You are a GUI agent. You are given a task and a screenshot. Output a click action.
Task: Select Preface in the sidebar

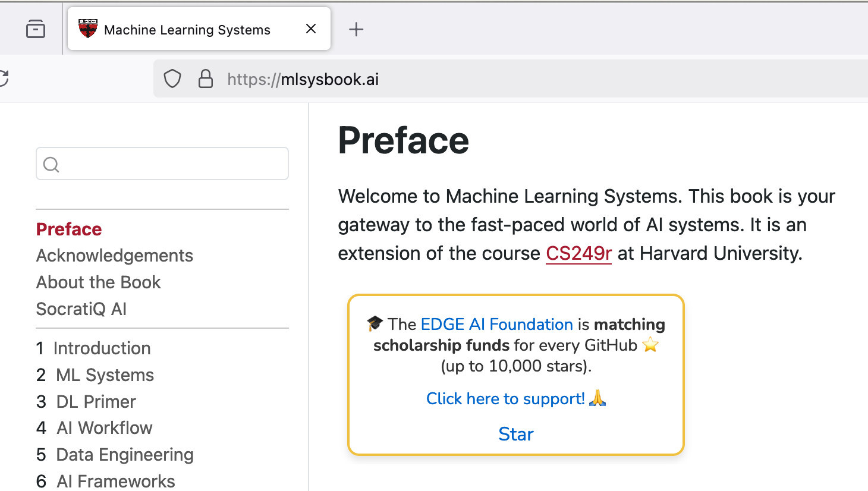[69, 229]
